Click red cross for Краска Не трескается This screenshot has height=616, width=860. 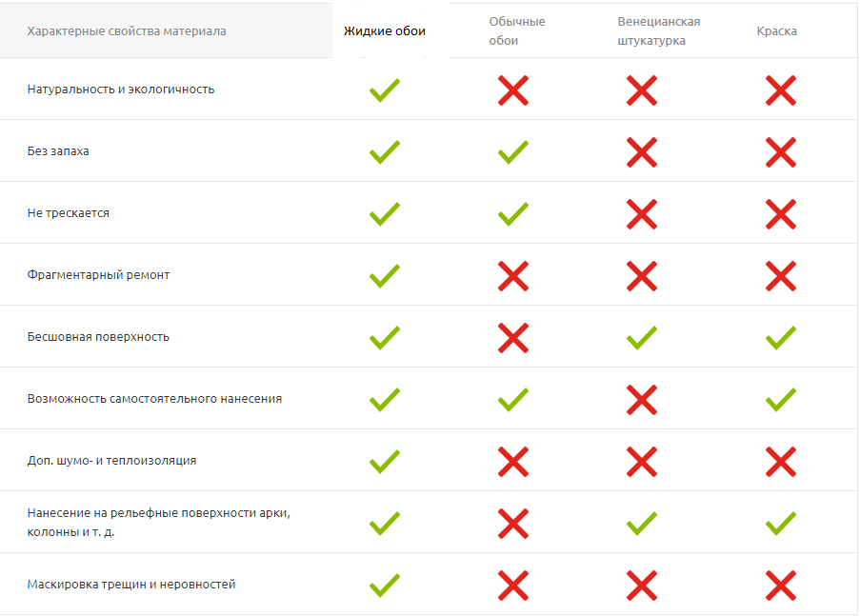pos(781,214)
